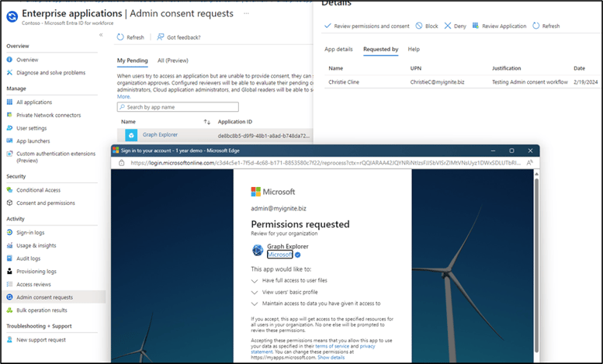Click Review permissions and consent
This screenshot has height=364, width=603.
click(367, 26)
